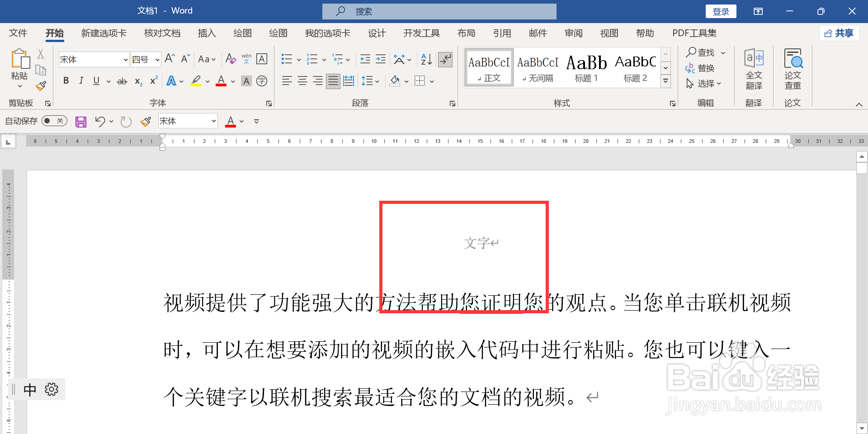Apply superscript formatting
Image resolution: width=868 pixels, height=434 pixels.
pyautogui.click(x=154, y=80)
